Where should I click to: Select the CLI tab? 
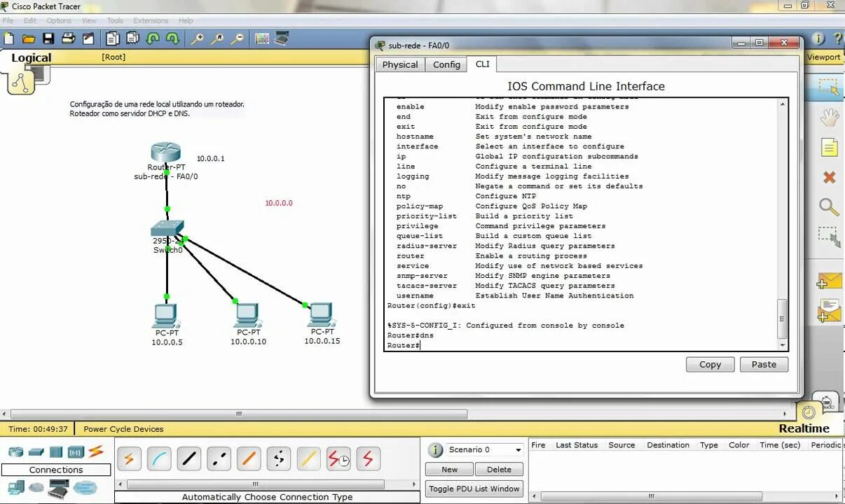[483, 64]
